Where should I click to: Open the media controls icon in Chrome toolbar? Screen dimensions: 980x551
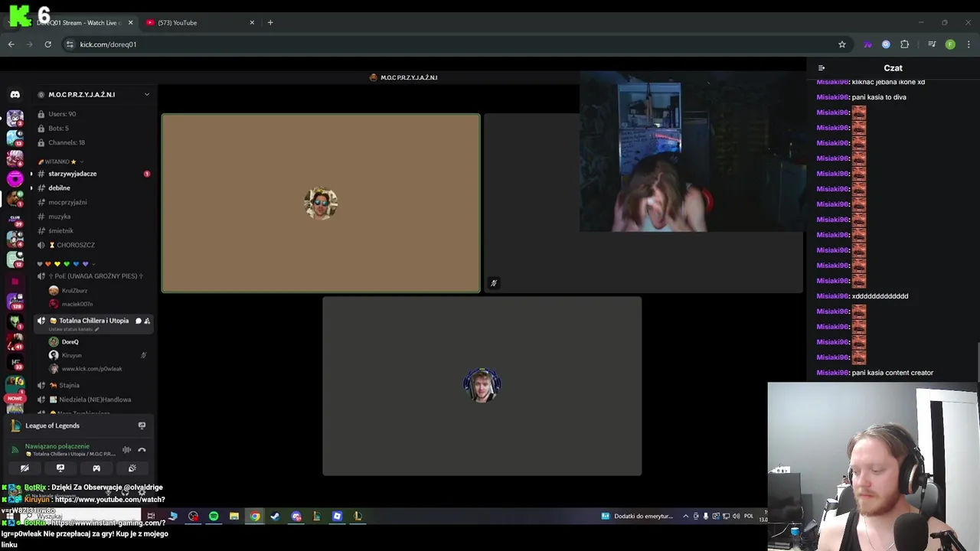pyautogui.click(x=932, y=44)
